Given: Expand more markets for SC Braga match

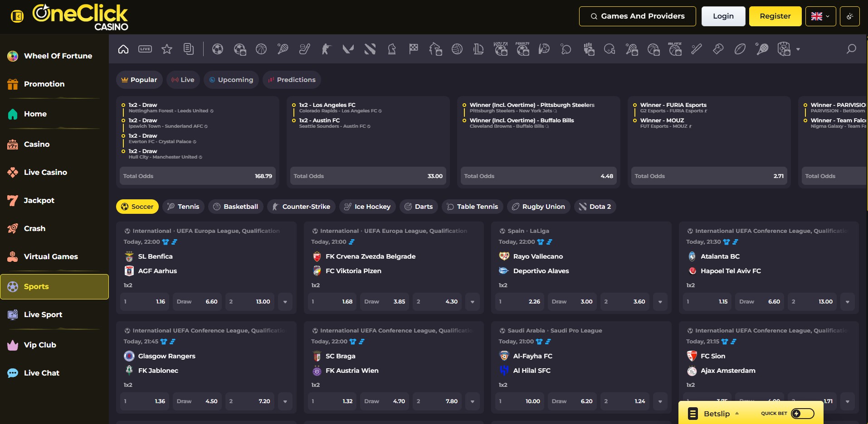Looking at the screenshot, I should (x=473, y=401).
